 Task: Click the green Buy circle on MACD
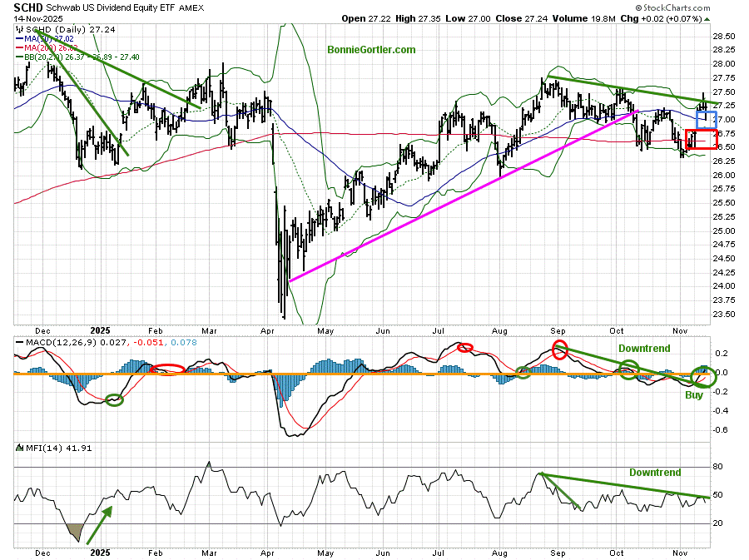[705, 377]
